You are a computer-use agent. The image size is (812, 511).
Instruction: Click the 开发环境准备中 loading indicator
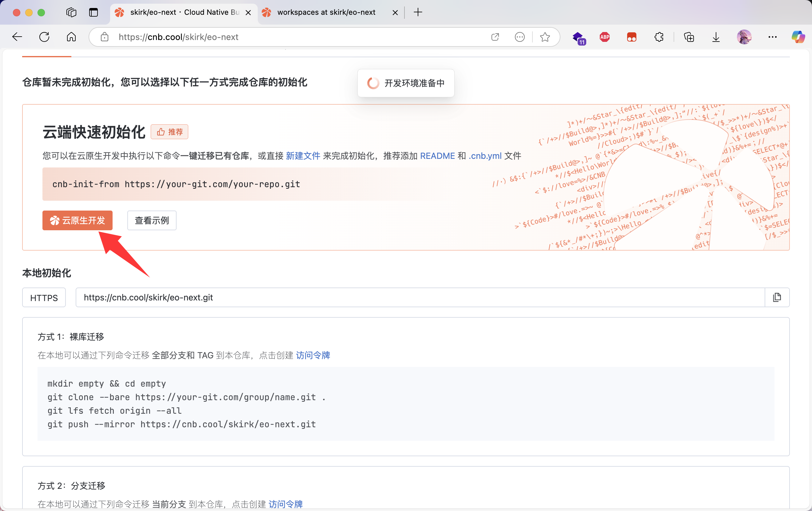click(406, 83)
